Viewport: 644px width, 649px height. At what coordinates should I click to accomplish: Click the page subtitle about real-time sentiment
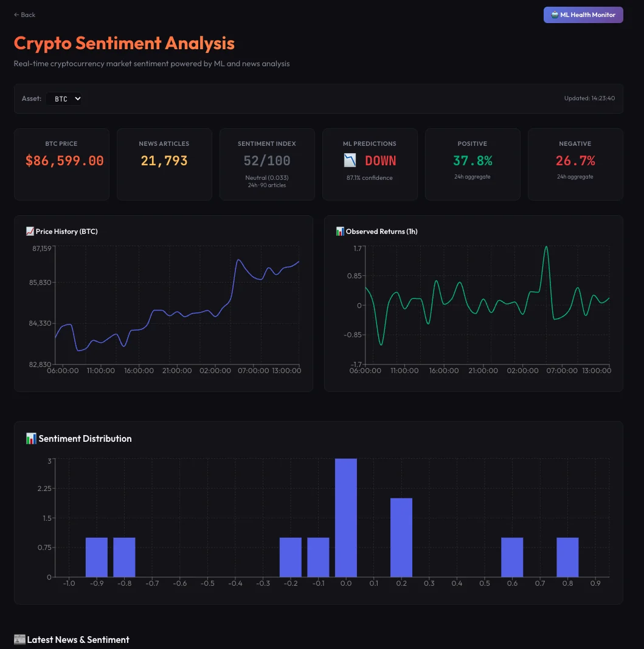pos(151,64)
